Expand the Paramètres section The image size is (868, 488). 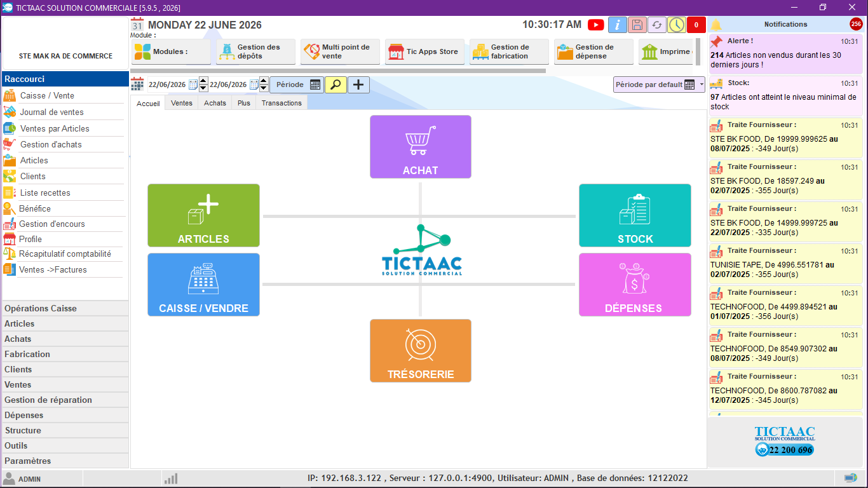65,461
